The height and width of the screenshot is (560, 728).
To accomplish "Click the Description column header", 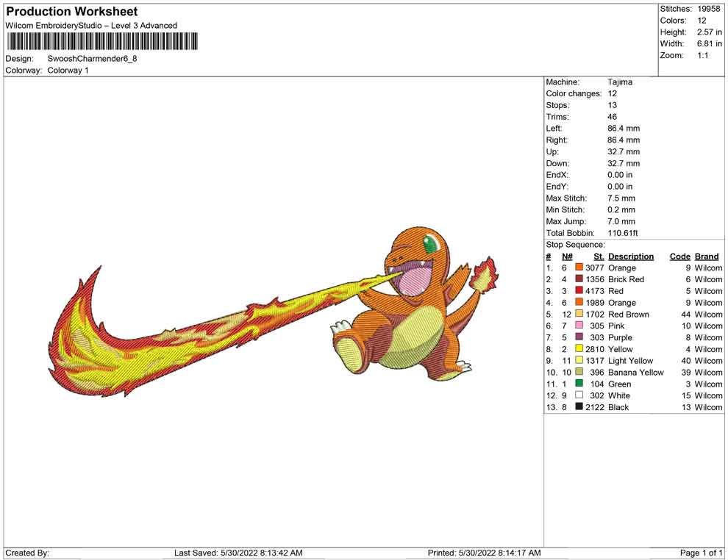I will click(631, 256).
